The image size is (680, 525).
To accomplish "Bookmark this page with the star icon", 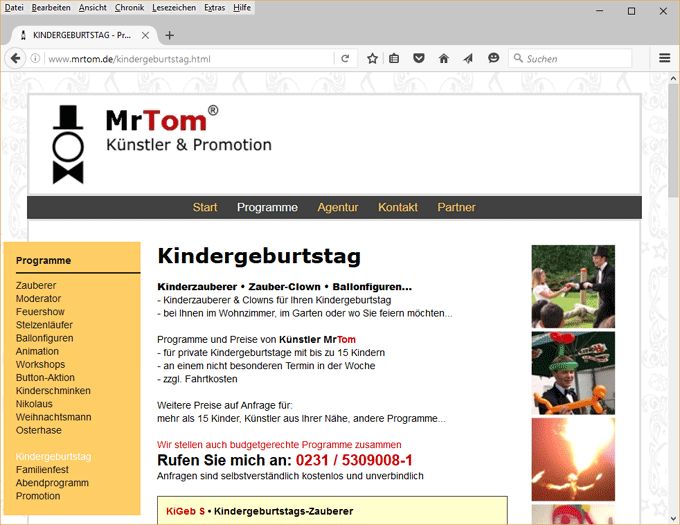I will (372, 58).
